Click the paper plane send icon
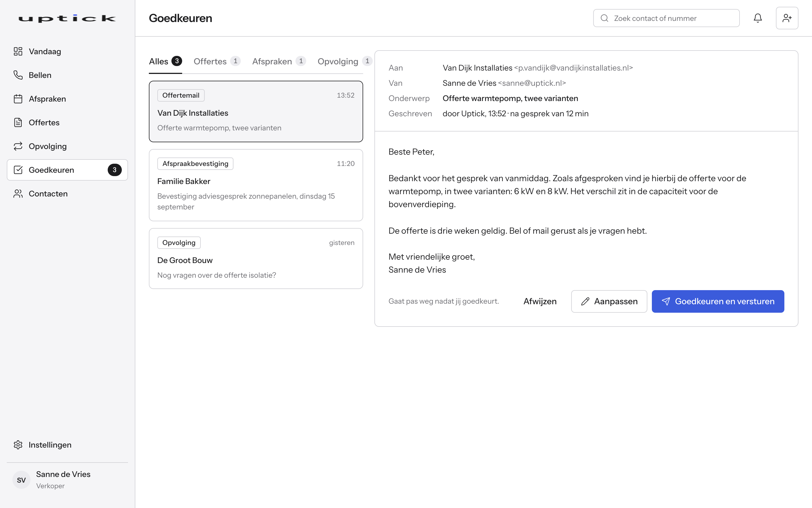812x508 pixels. [x=666, y=301]
